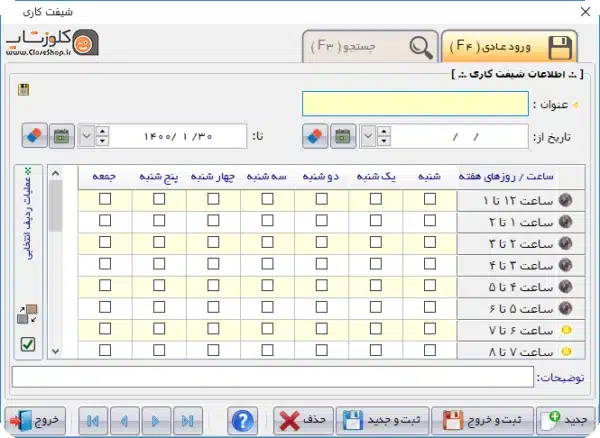Click the خروج exit button

click(x=35, y=421)
